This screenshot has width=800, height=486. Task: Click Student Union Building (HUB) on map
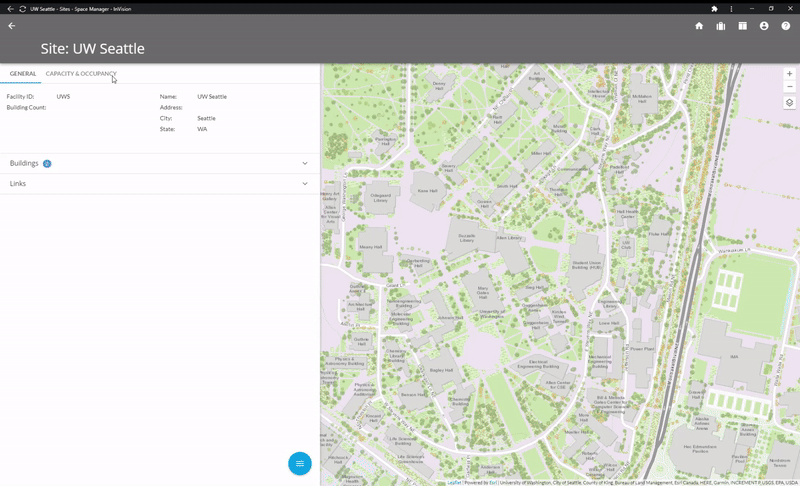587,265
